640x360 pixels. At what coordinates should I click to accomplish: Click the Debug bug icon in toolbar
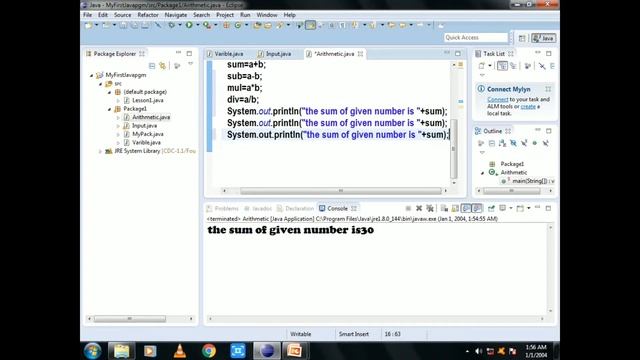pyautogui.click(x=171, y=25)
